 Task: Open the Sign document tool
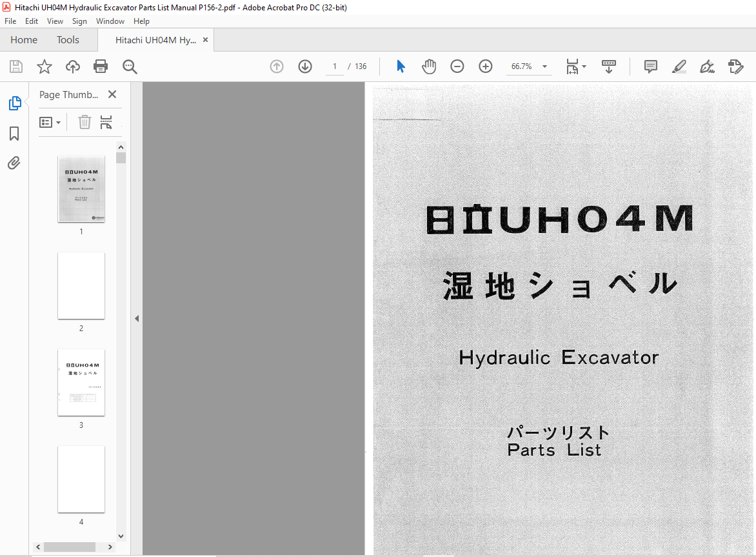point(708,66)
